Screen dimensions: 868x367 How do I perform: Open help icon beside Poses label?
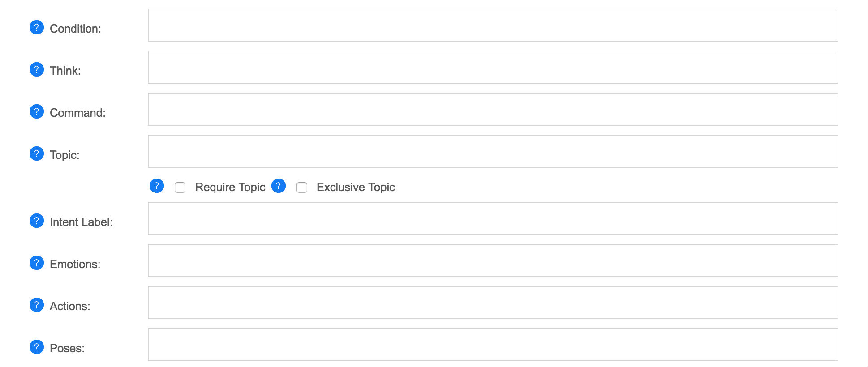[x=37, y=347]
